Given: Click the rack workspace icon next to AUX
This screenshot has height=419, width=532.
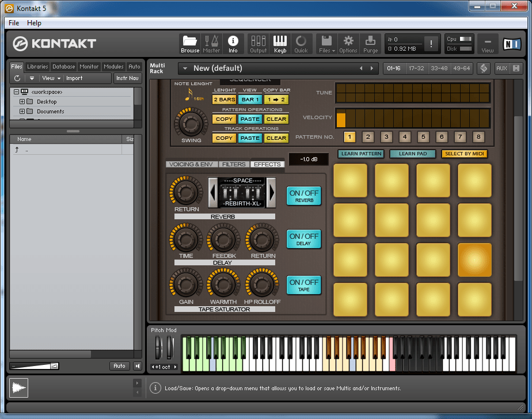Looking at the screenshot, I should 484,68.
